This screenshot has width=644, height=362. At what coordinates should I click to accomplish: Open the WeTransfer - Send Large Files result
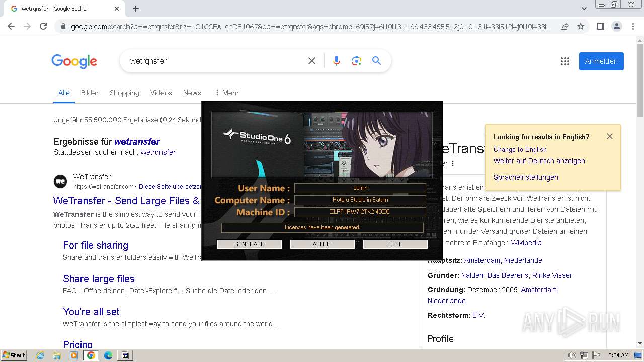tap(126, 201)
